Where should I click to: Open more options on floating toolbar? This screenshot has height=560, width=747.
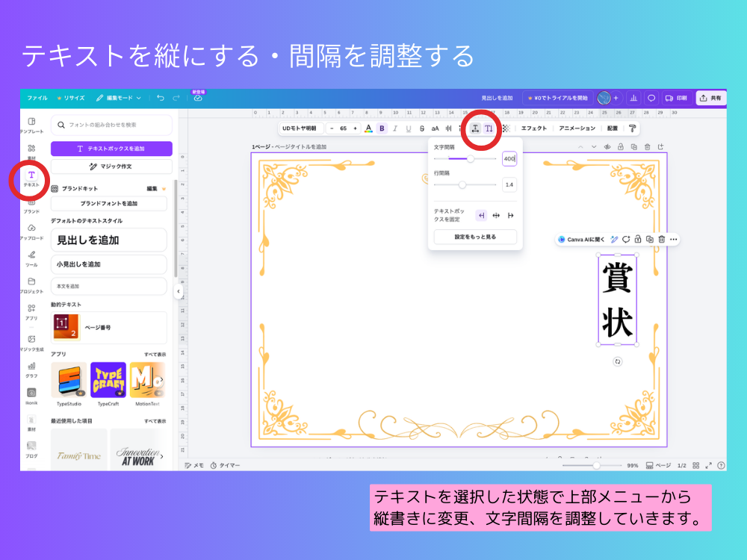[673, 239]
